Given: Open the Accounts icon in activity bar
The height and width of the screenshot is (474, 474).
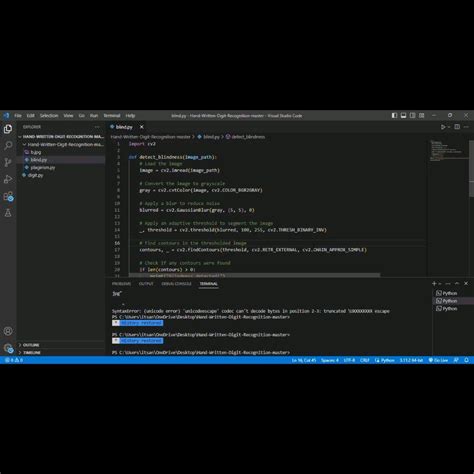Looking at the screenshot, I should [8, 331].
